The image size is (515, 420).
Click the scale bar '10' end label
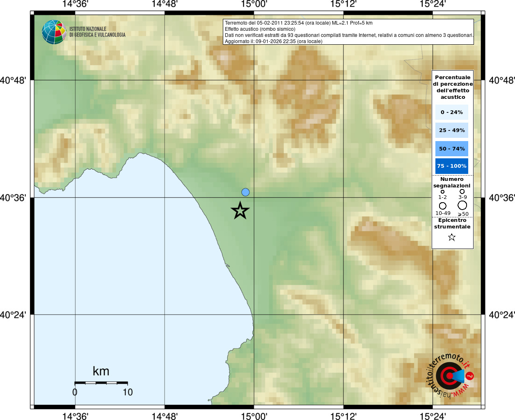(128, 392)
